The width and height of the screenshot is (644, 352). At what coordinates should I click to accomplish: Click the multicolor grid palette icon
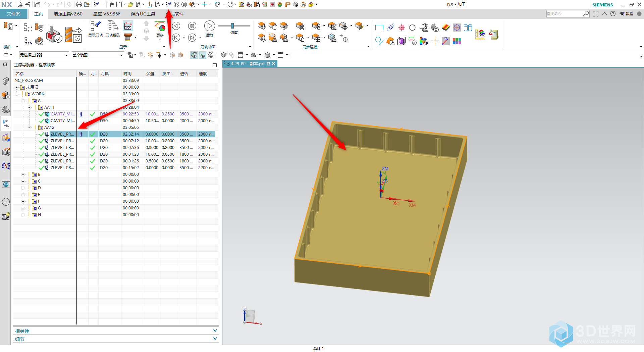click(x=457, y=41)
